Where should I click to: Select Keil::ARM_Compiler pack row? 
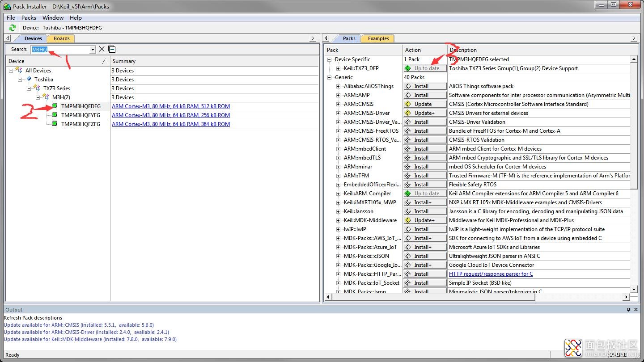click(367, 194)
